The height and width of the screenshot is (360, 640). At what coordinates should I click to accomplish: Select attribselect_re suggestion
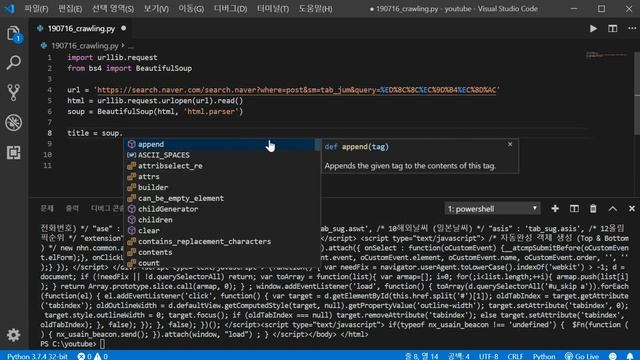[220, 166]
